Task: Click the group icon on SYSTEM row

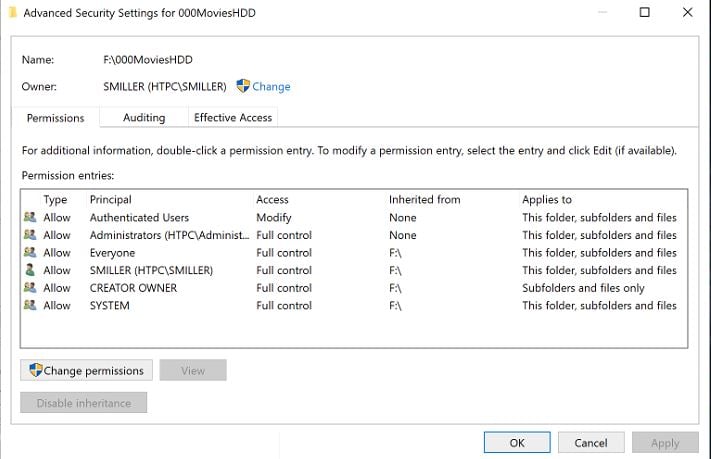Action: (29, 306)
